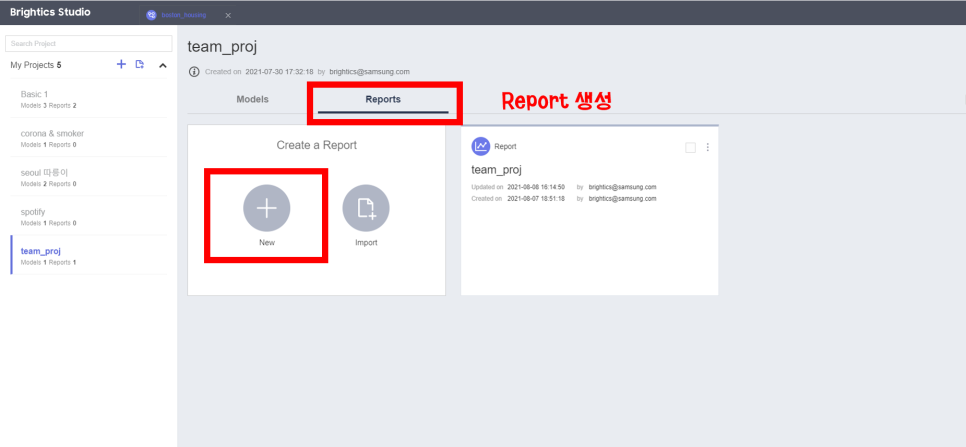Image resolution: width=966 pixels, height=447 pixels.
Task: Open the Basic 1 project
Action: 89,99
